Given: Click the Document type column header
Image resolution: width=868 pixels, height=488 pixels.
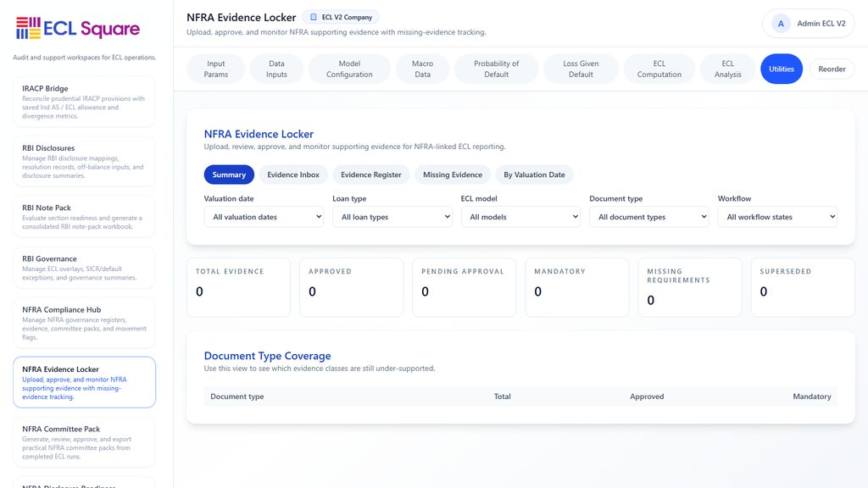Looking at the screenshot, I should [x=237, y=396].
